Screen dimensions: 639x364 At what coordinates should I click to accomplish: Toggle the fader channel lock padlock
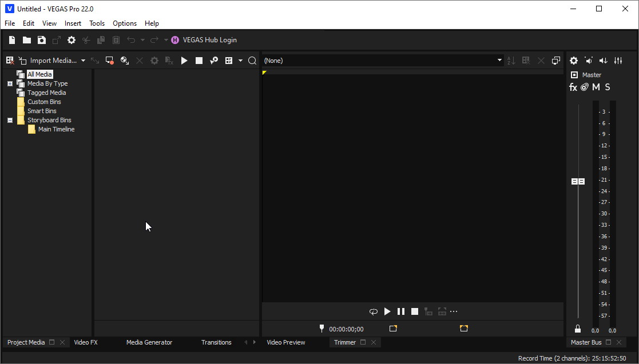(x=577, y=329)
